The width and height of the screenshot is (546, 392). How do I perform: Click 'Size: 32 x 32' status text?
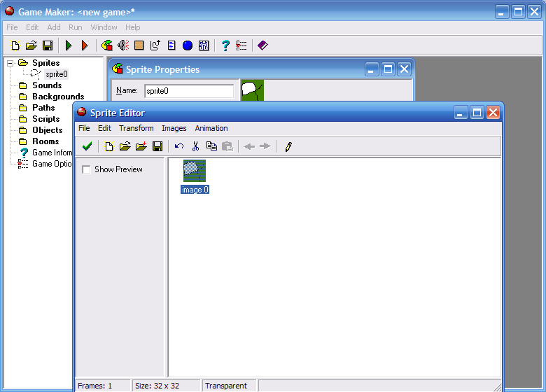[157, 386]
